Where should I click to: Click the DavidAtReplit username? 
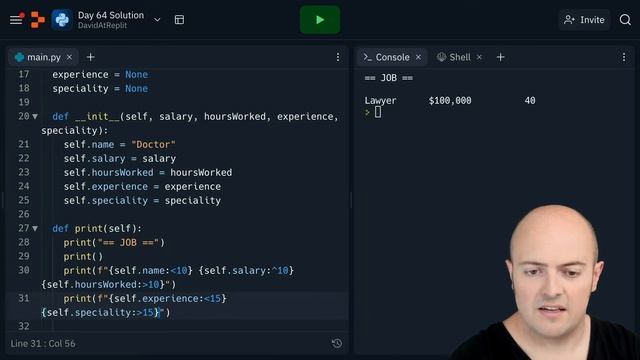click(x=102, y=25)
